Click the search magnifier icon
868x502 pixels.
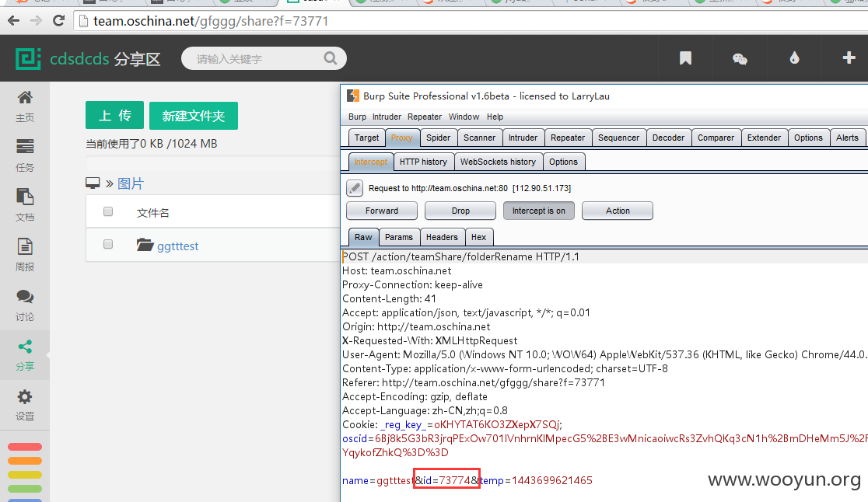331,58
